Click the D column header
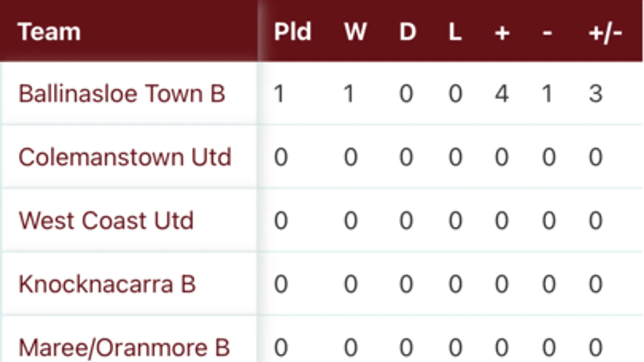The image size is (644, 362). (407, 31)
